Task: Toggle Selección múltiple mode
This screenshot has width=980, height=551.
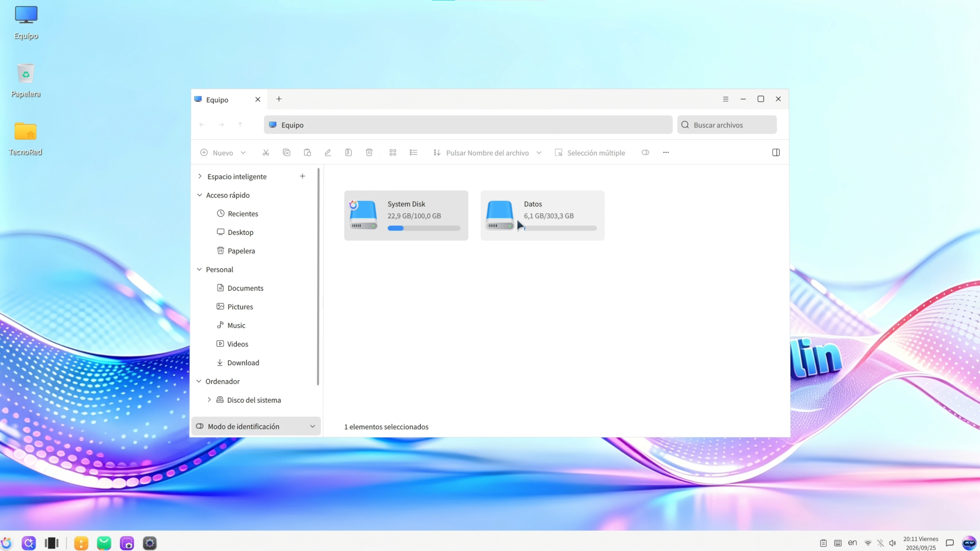Action: [590, 153]
